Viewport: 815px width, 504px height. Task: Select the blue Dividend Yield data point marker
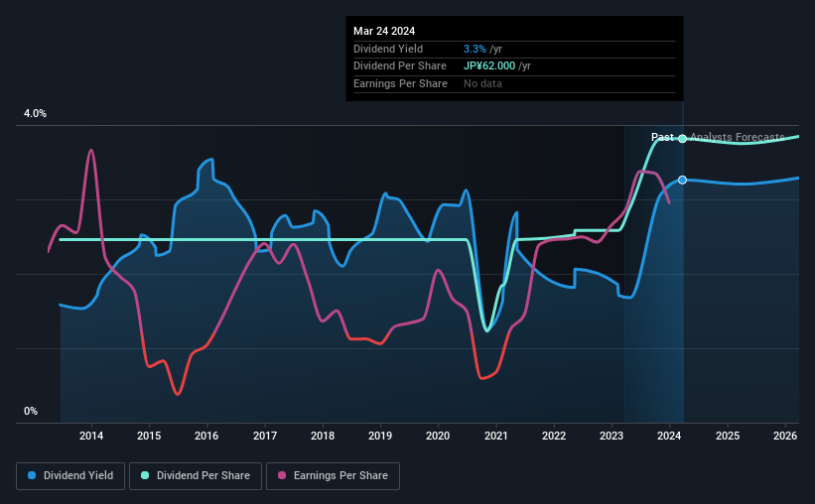(682, 180)
